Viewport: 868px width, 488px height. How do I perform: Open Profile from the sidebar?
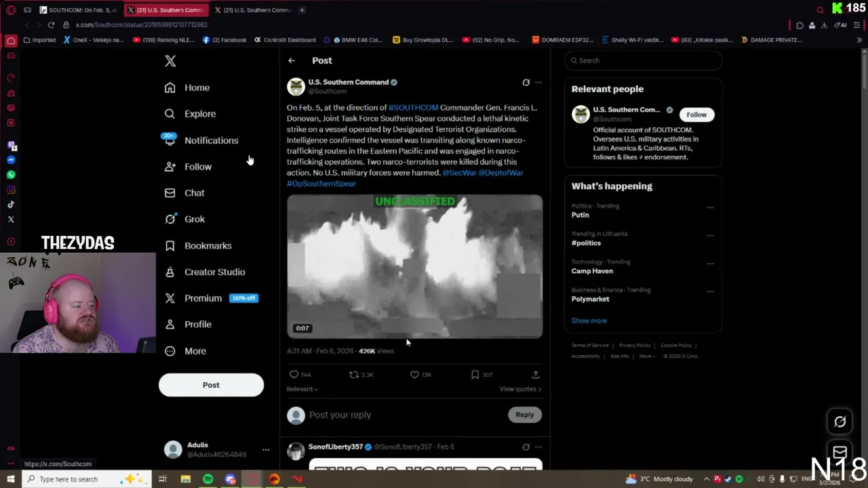point(188,325)
